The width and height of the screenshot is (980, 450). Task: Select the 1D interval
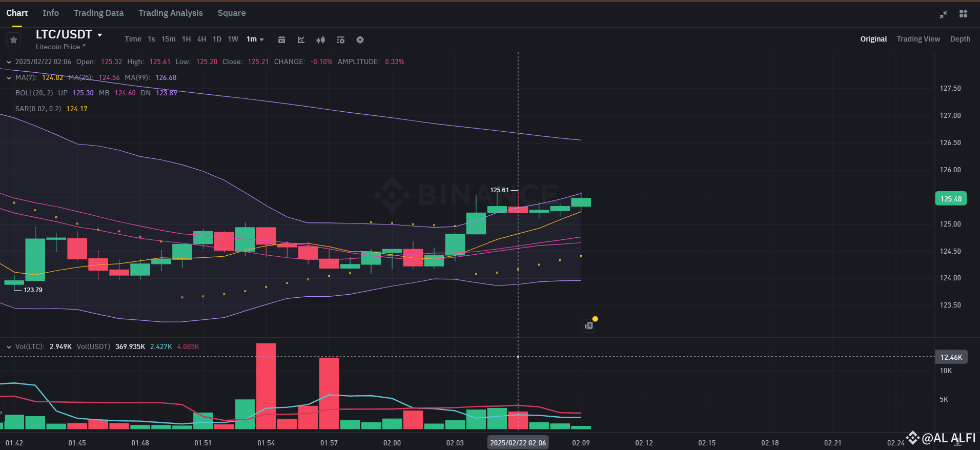tap(217, 39)
